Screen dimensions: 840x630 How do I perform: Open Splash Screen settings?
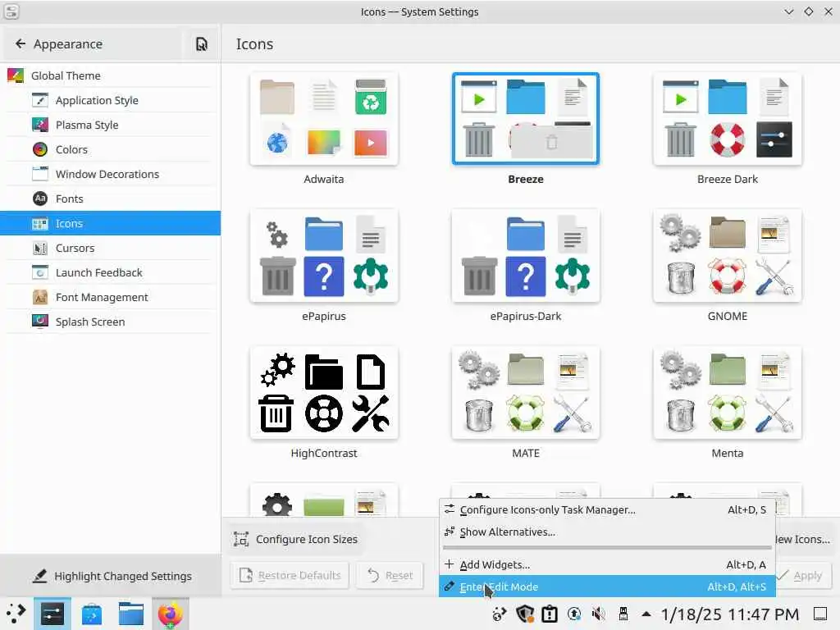pos(110,322)
